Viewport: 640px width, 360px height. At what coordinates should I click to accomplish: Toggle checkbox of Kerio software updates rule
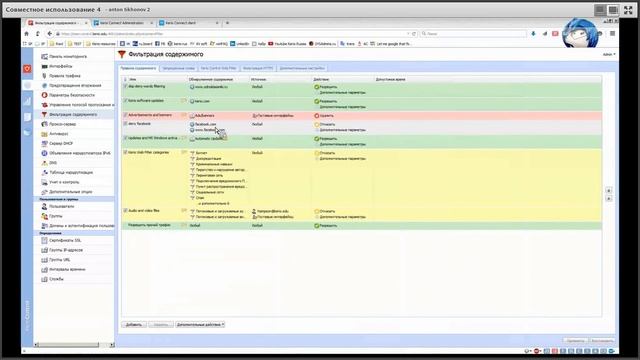pyautogui.click(x=125, y=100)
